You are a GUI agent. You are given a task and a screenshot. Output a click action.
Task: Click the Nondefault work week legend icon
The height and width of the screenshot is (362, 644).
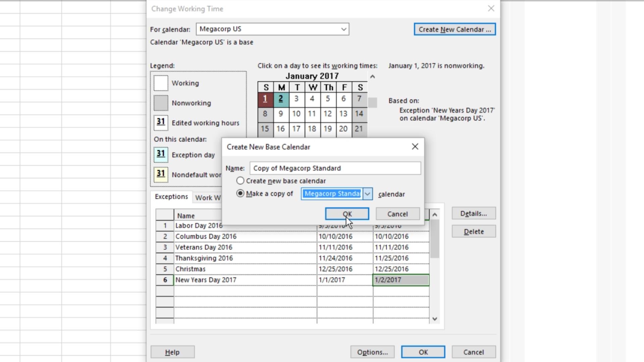[x=161, y=175]
